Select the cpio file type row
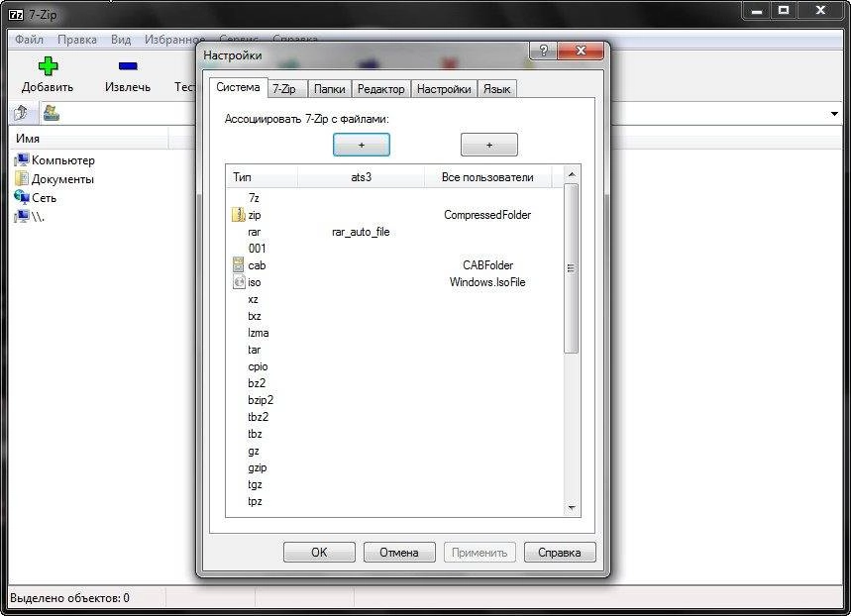 pos(395,366)
